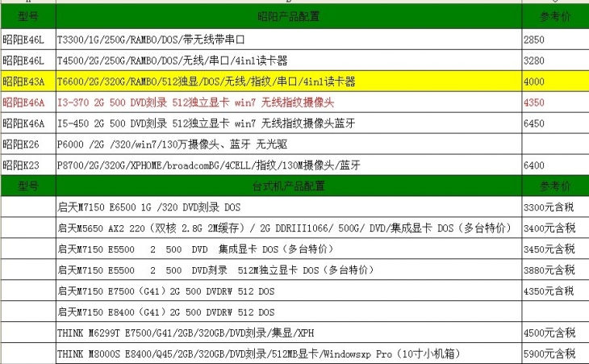Click the price cell 6400
This screenshot has width=589, height=364.
555,165
